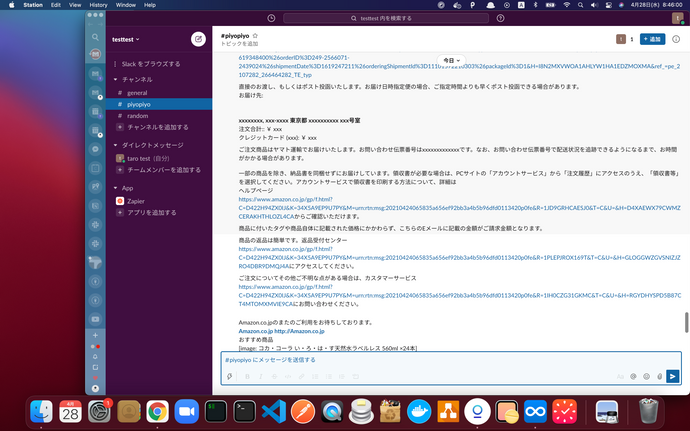690x431 pixels.
Task: Open the Station sidebar notification bell icon
Action: 95,357
